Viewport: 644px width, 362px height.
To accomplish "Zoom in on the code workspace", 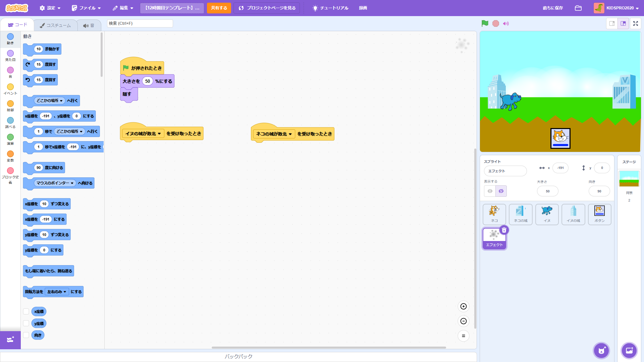I will pos(463,306).
